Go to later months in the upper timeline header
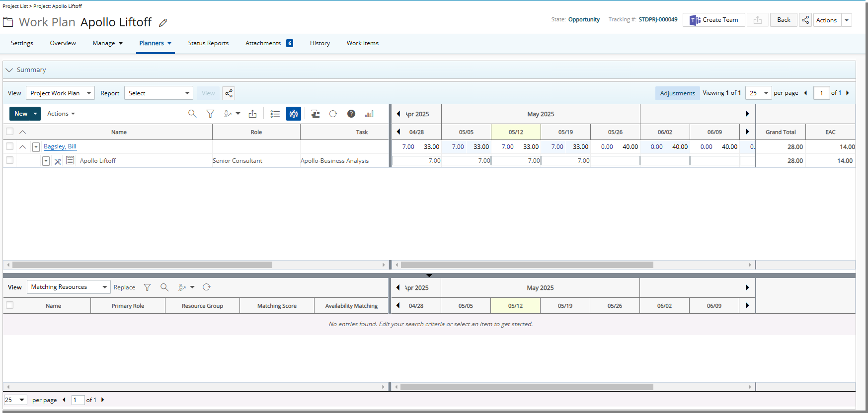868x413 pixels. (747, 114)
